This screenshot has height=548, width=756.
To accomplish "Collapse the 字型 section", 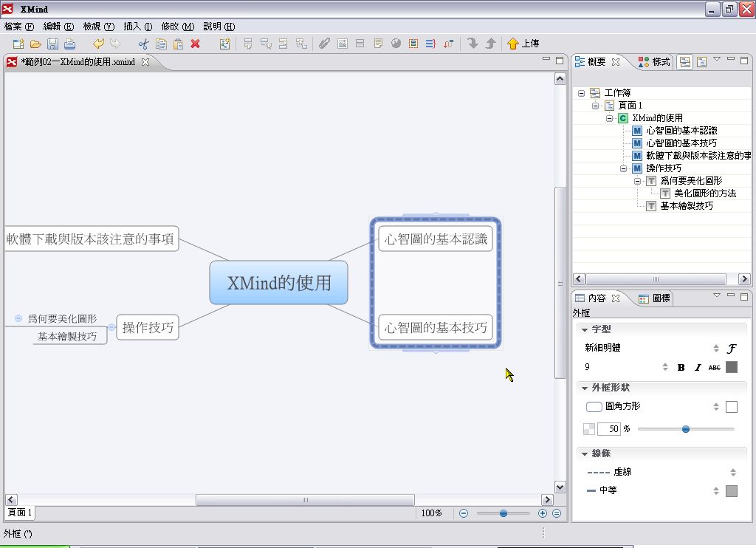I will [585, 329].
